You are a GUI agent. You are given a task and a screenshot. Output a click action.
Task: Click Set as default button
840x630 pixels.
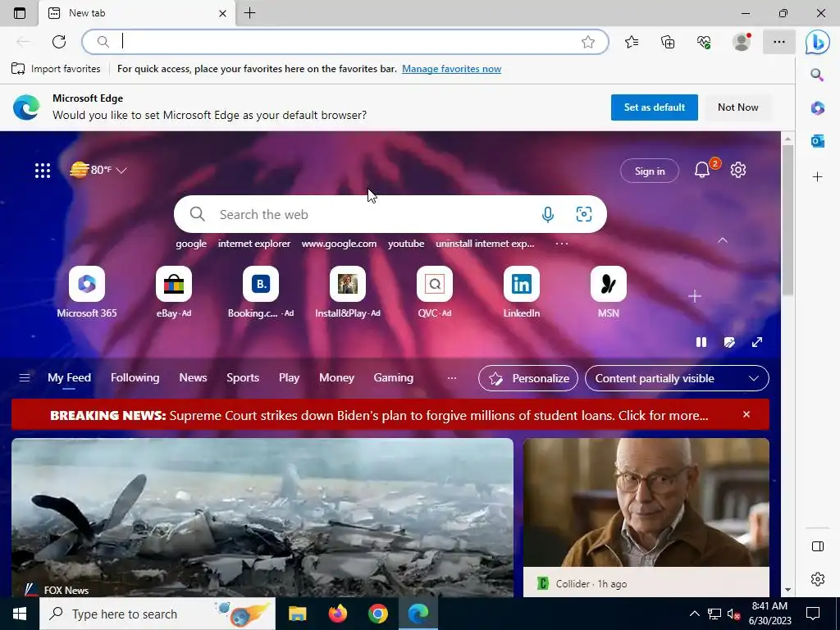coord(654,107)
